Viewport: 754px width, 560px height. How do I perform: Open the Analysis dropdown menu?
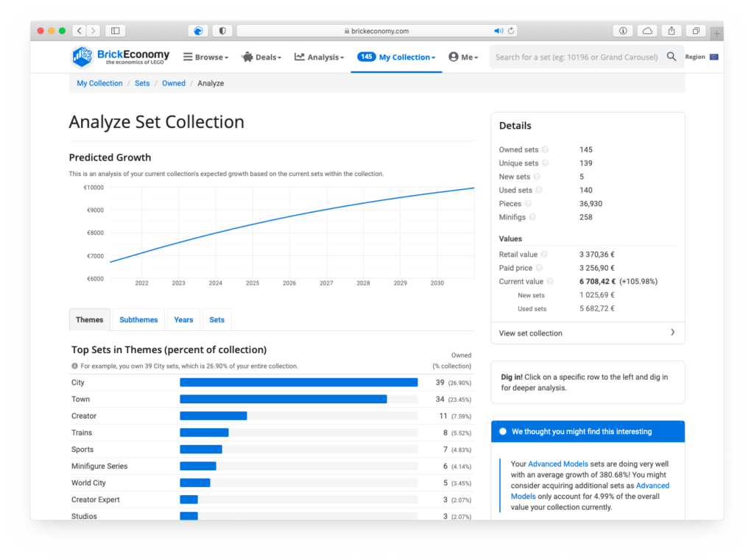[319, 57]
